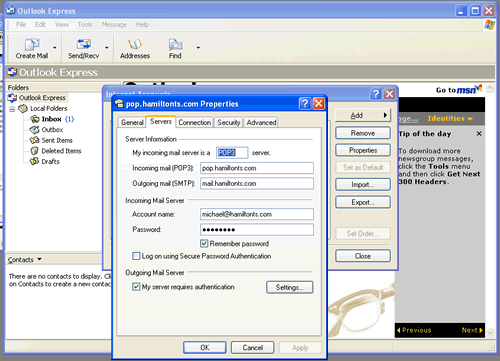Click Cancel in the Properties dialog
This screenshot has width=500, height=361.
click(253, 348)
